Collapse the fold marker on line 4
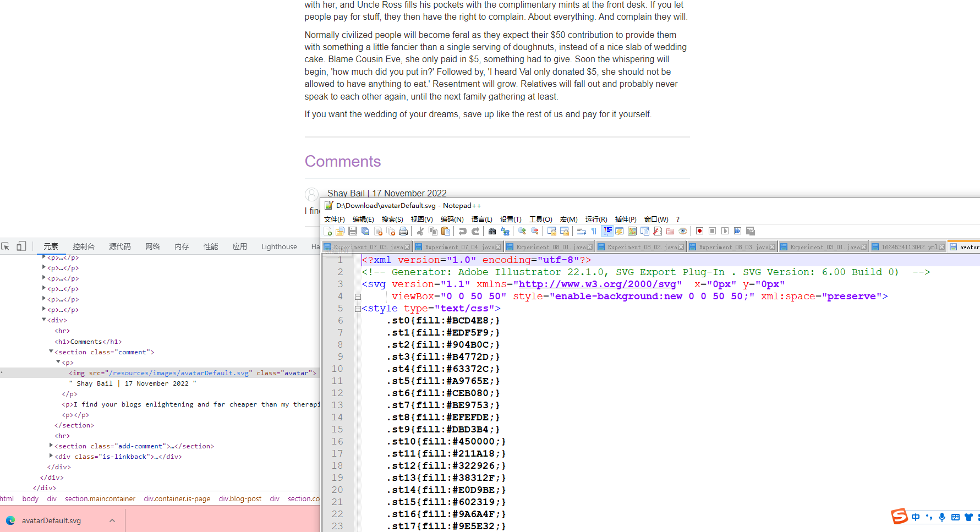This screenshot has height=532, width=980. (x=358, y=297)
